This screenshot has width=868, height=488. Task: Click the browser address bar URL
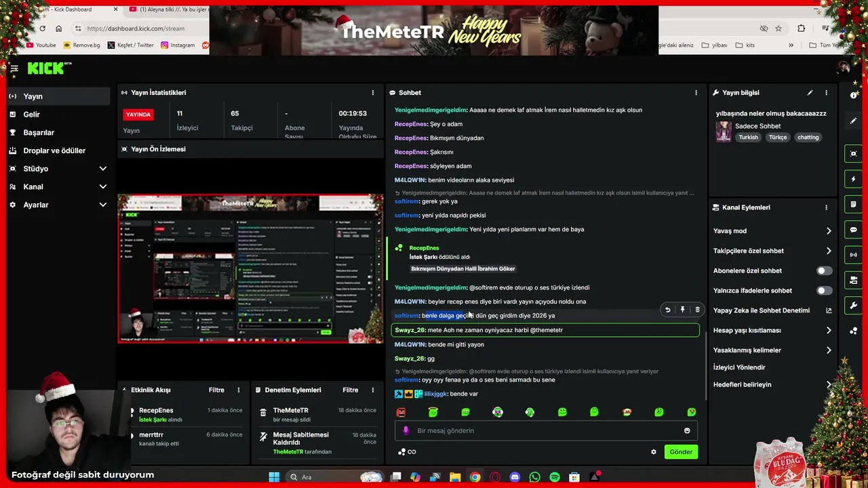tap(136, 28)
